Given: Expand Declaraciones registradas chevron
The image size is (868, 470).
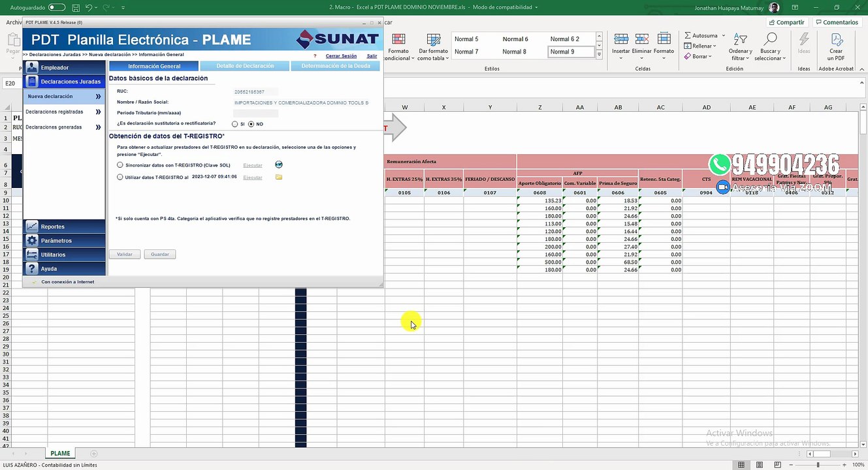Looking at the screenshot, I should click(98, 112).
